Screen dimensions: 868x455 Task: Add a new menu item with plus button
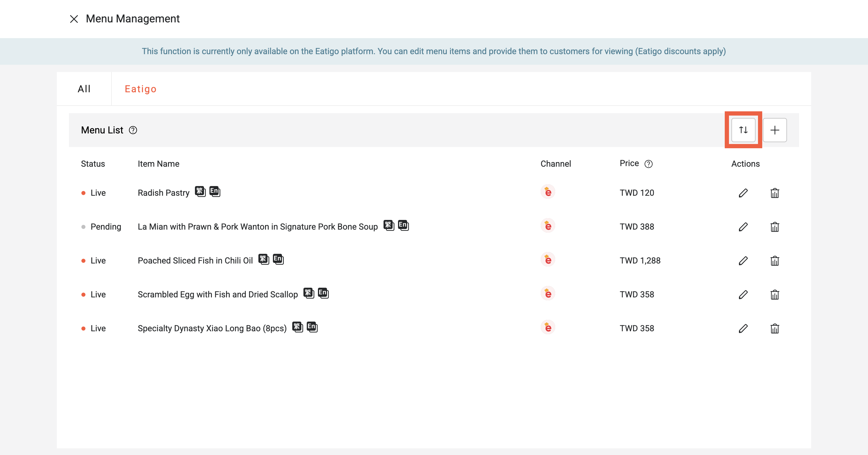[x=775, y=130]
